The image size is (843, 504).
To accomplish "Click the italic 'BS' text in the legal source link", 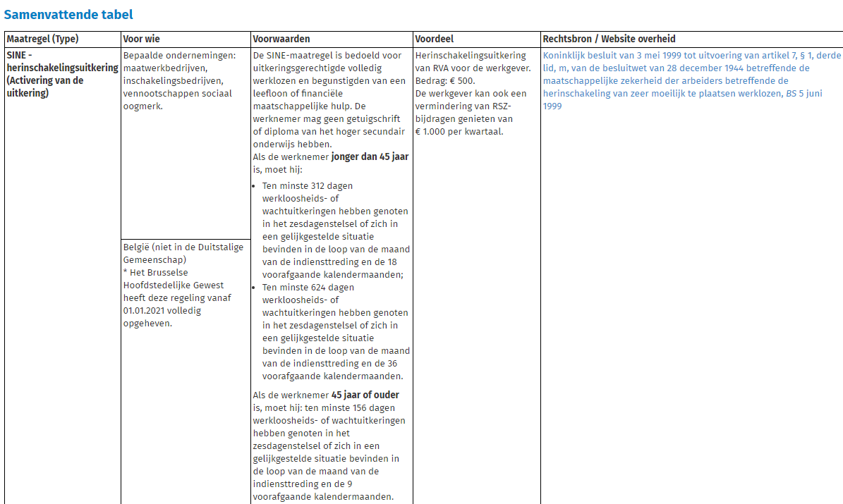I will (792, 94).
